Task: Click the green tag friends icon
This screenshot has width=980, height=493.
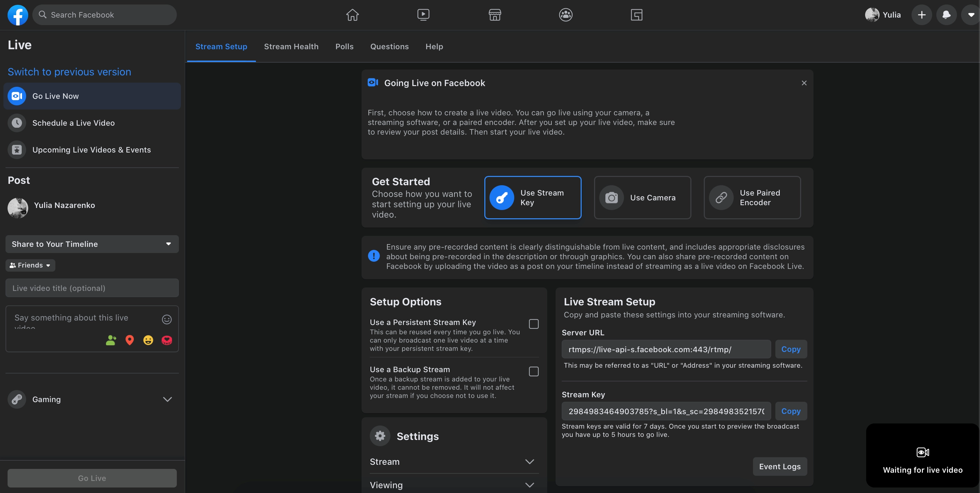Action: (111, 340)
